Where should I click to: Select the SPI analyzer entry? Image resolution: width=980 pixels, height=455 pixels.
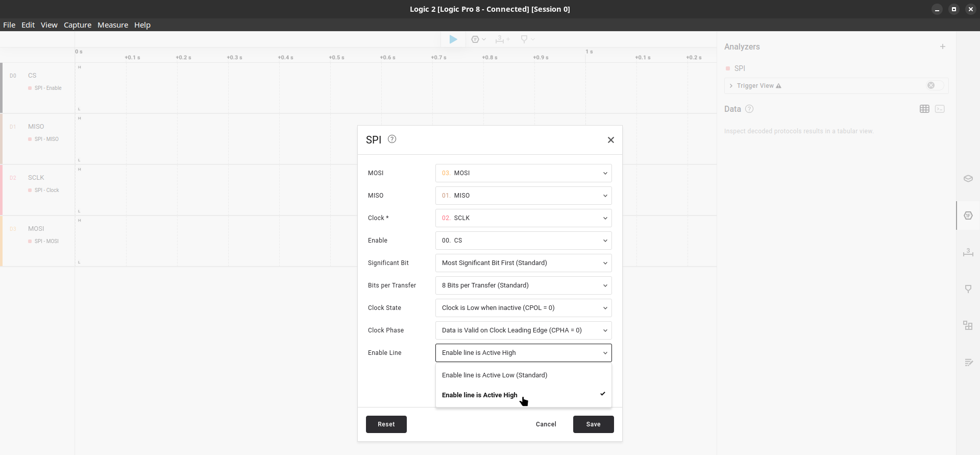click(x=740, y=68)
